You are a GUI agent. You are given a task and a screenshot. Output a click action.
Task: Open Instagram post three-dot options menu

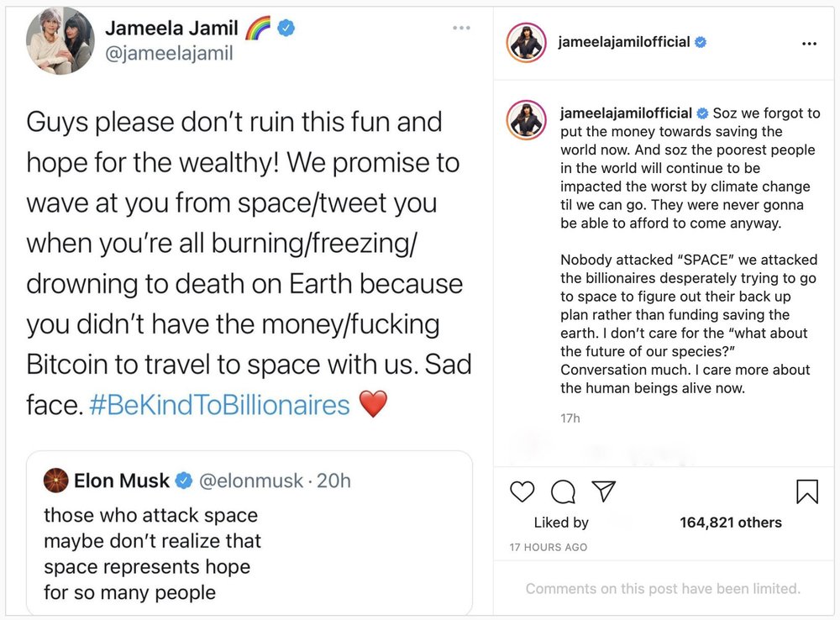pos(809,45)
